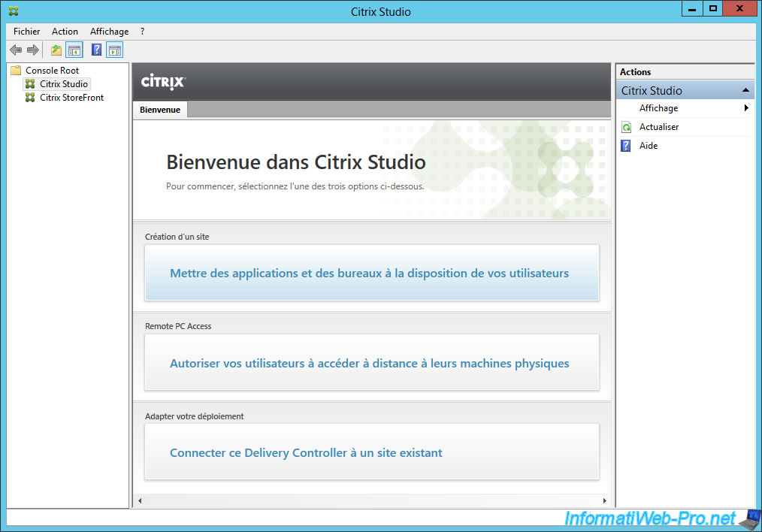
Task: Click the Actualiser refresh icon
Action: tap(627, 127)
